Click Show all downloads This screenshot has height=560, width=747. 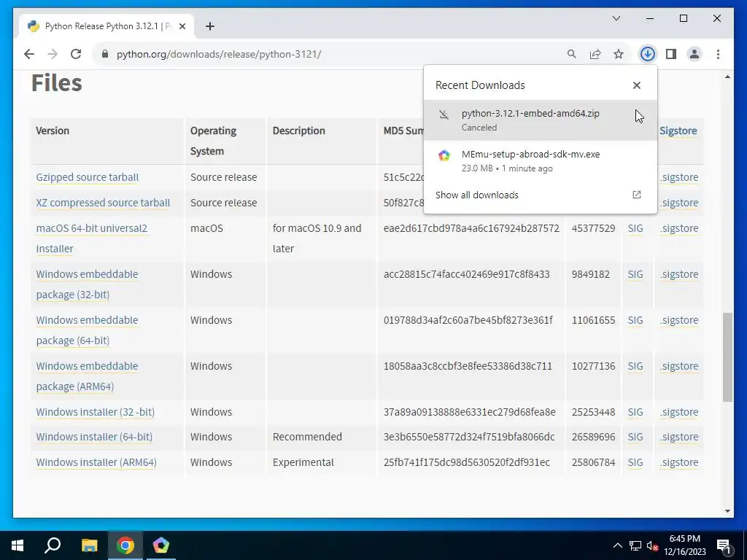tap(477, 195)
